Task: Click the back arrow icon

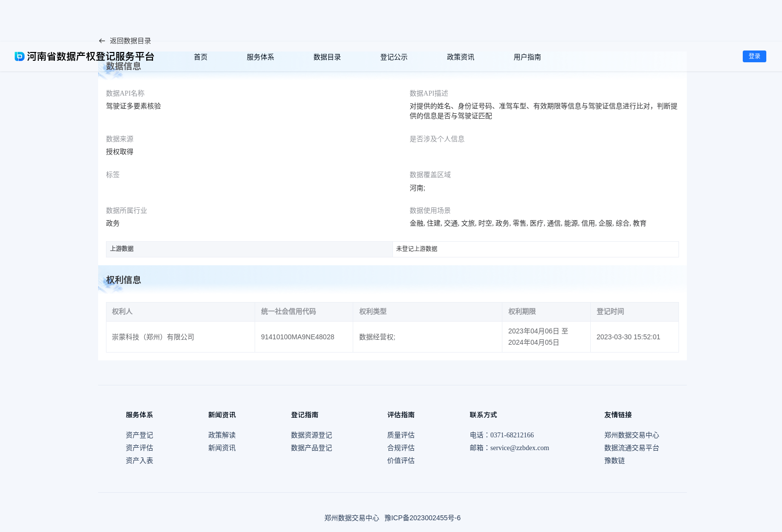Action: pos(102,41)
